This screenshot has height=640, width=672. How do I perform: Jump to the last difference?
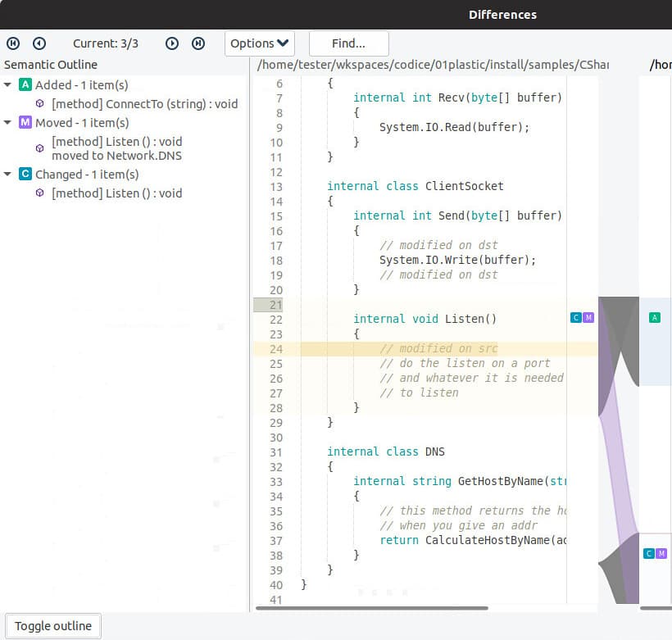pyautogui.click(x=198, y=43)
